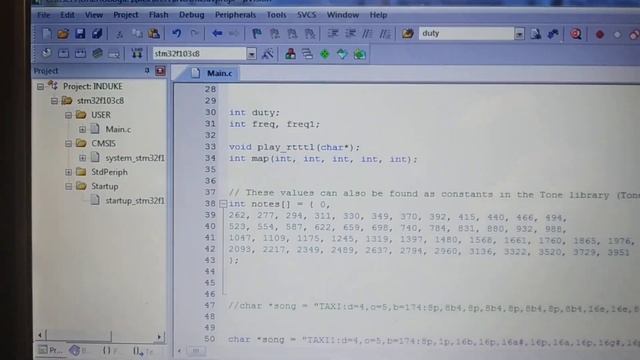Open the file extensions and books icon
Viewport: 640px width, 360px height.
[290, 53]
